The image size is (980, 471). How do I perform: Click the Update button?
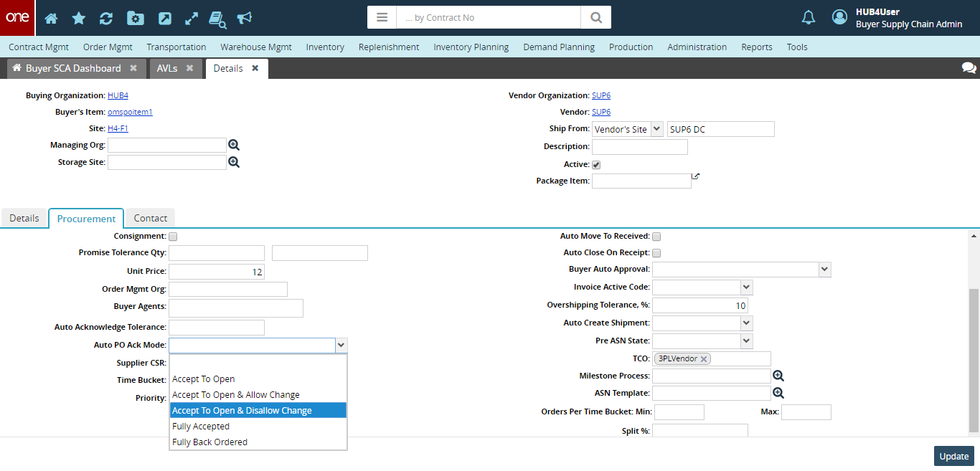pos(953,456)
